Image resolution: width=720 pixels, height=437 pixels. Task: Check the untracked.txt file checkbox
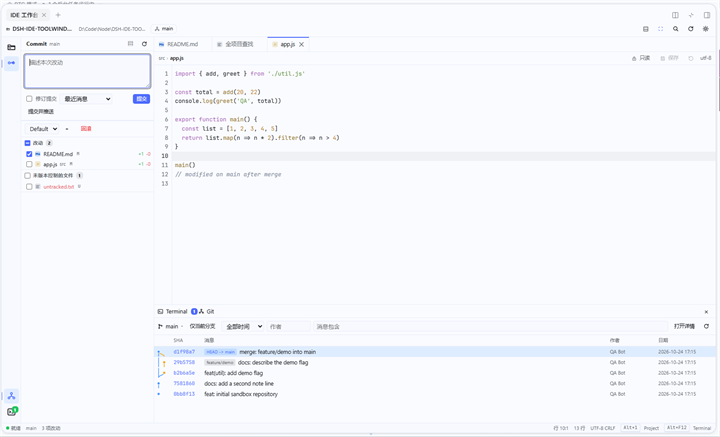click(29, 187)
